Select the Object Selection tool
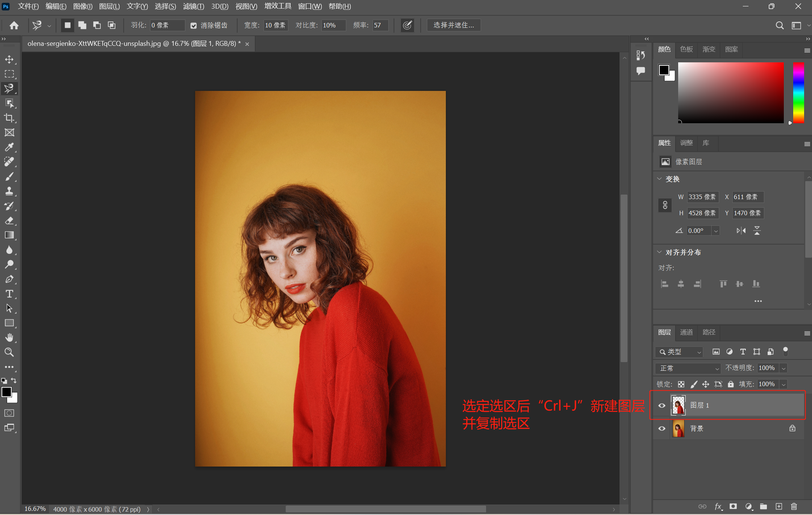 (x=9, y=103)
